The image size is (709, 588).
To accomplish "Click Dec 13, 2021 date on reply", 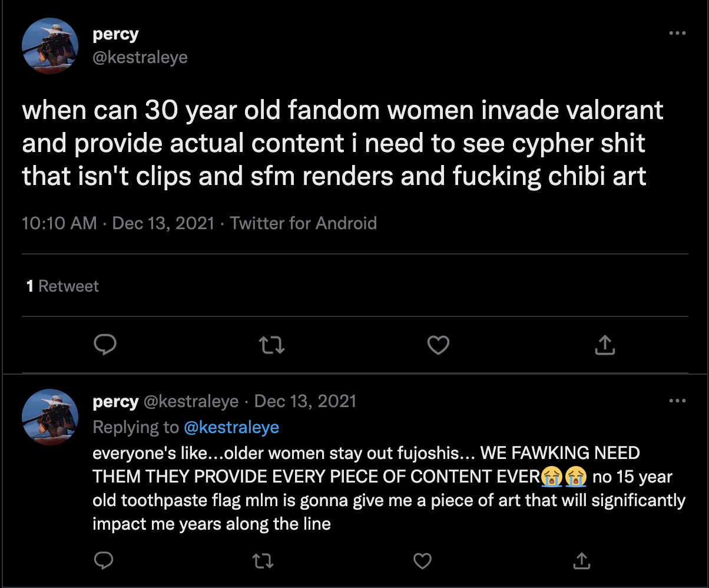I will (x=305, y=401).
